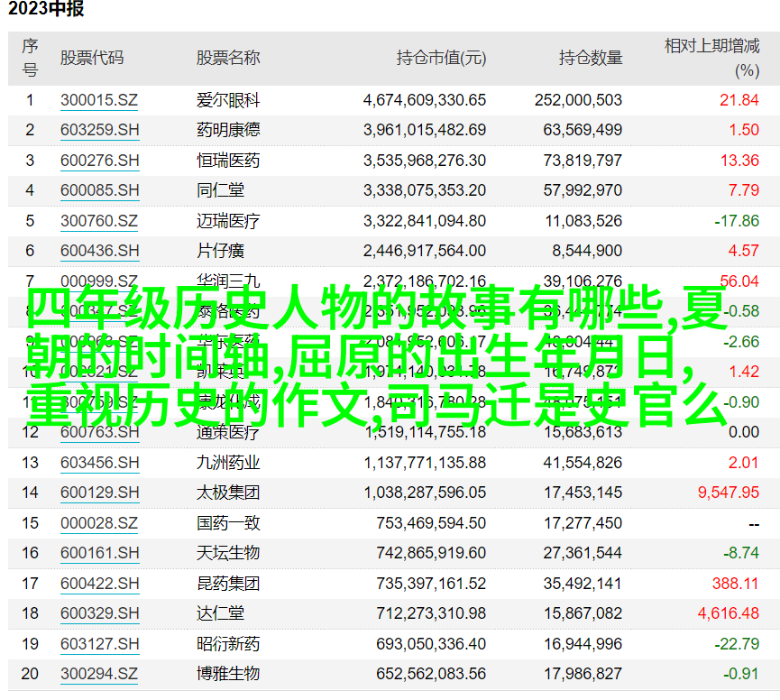Image resolution: width=780 pixels, height=700 pixels.
Task: Click change value 388.11
Action: tap(735, 584)
